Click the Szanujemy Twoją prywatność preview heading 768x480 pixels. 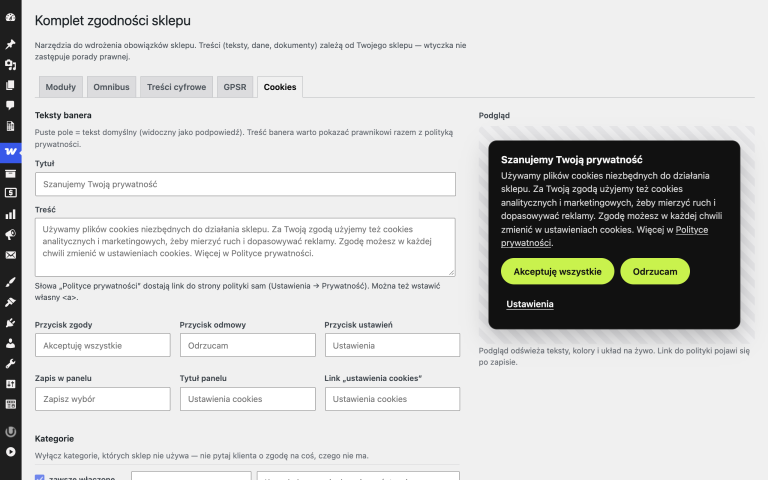tap(572, 160)
